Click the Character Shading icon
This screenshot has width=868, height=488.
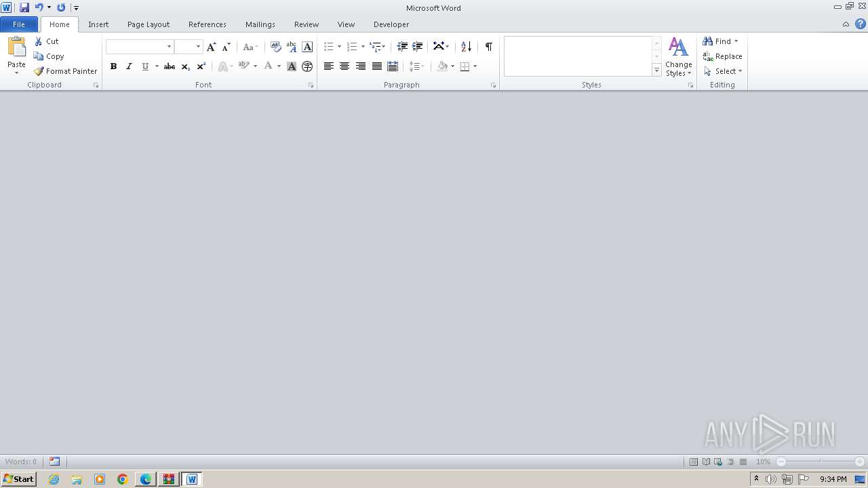pyautogui.click(x=292, y=66)
